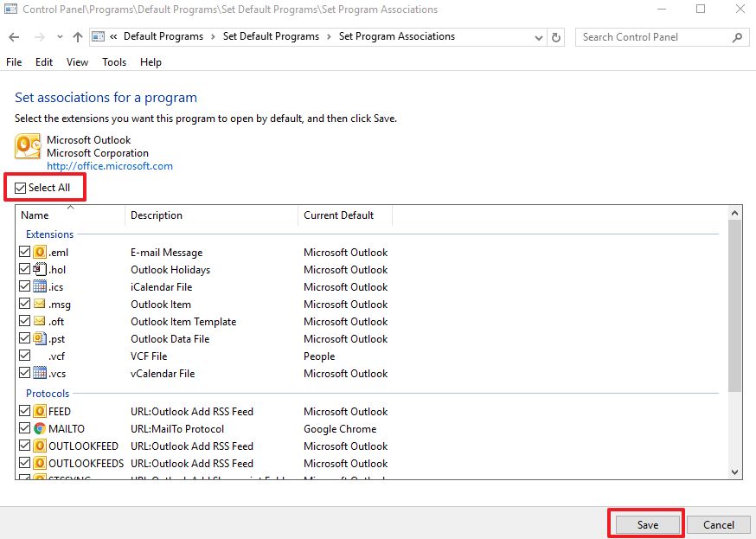756x539 pixels.
Task: Uncheck the .vcf extension checkbox
Action: pyautogui.click(x=24, y=356)
